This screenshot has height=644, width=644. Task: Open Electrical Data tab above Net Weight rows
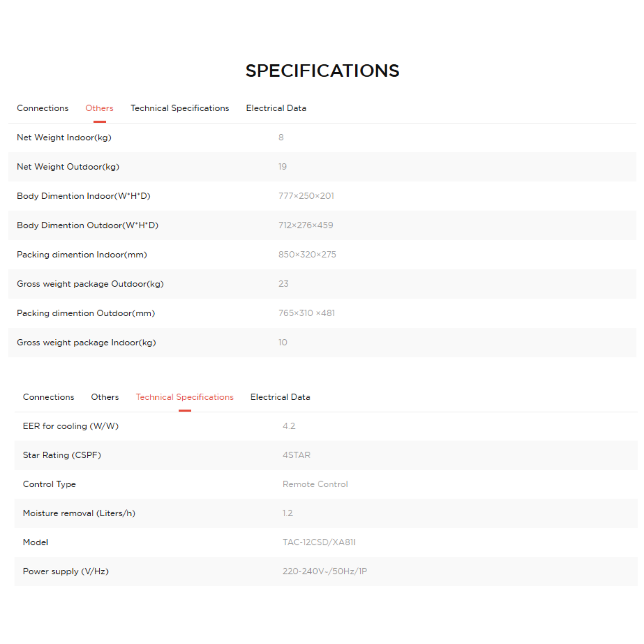276,108
